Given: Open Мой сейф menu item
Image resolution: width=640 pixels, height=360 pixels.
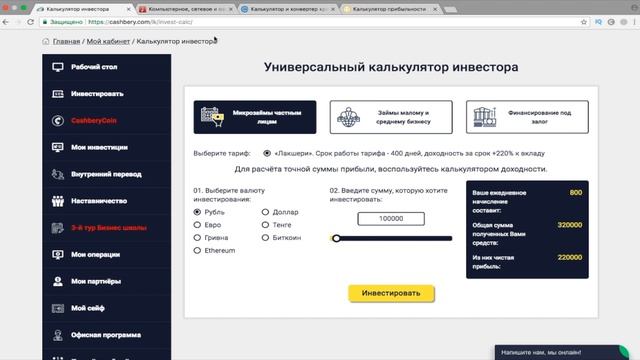Looking at the screenshot, I should [107, 308].
